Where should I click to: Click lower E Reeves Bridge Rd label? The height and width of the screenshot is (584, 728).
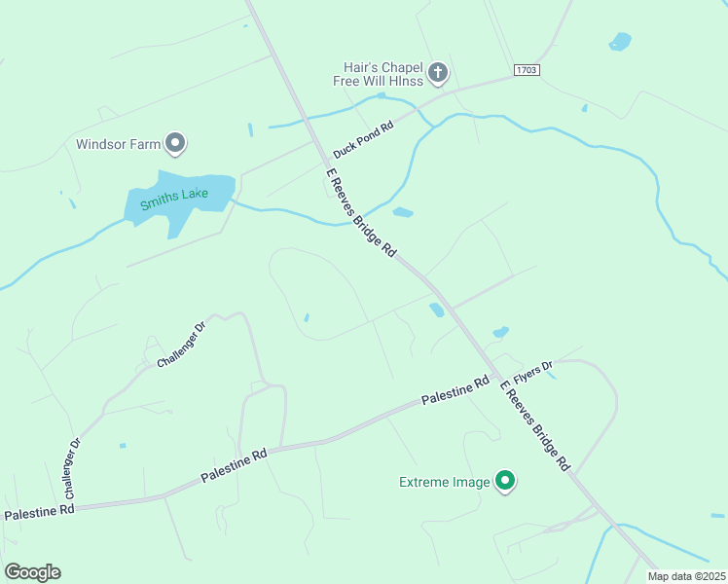click(534, 425)
